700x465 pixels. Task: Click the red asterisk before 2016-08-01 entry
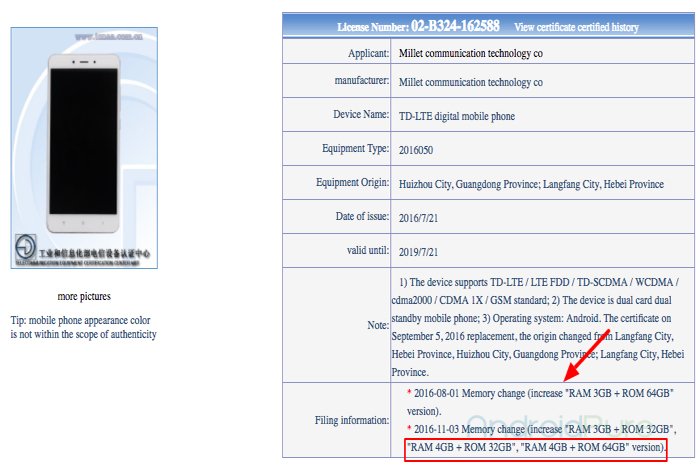pos(409,393)
